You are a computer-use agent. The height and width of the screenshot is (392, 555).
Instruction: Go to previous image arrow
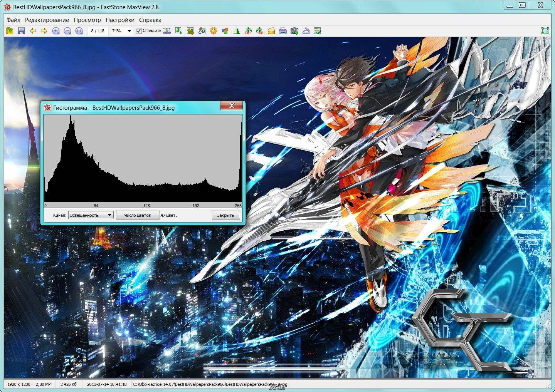click(33, 31)
